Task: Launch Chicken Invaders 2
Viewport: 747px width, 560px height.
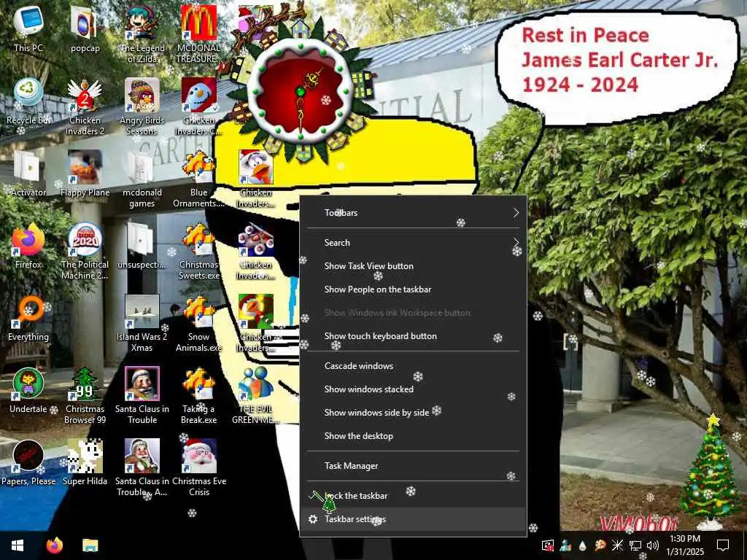Action: (85, 106)
